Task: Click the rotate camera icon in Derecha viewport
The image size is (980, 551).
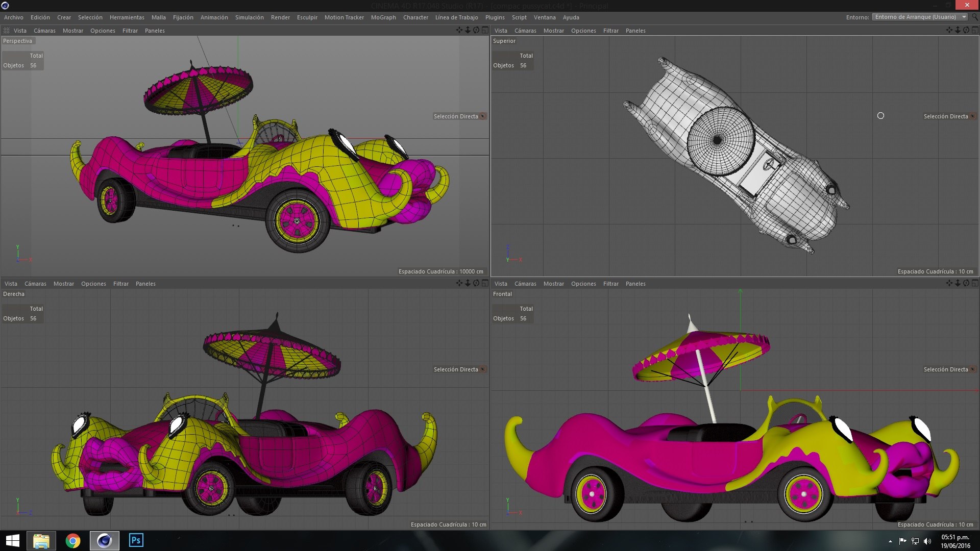Action: tap(476, 283)
